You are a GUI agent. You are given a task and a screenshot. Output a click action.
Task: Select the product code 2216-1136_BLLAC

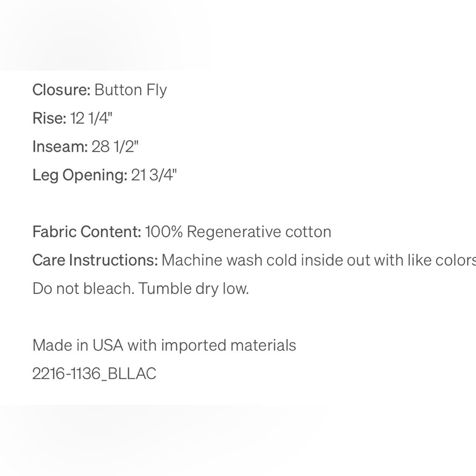[x=94, y=374]
